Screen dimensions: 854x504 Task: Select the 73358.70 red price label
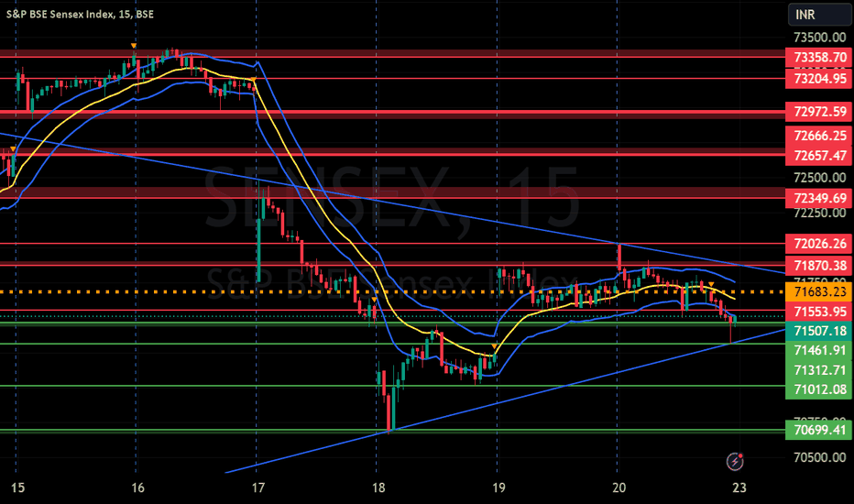[x=819, y=57]
